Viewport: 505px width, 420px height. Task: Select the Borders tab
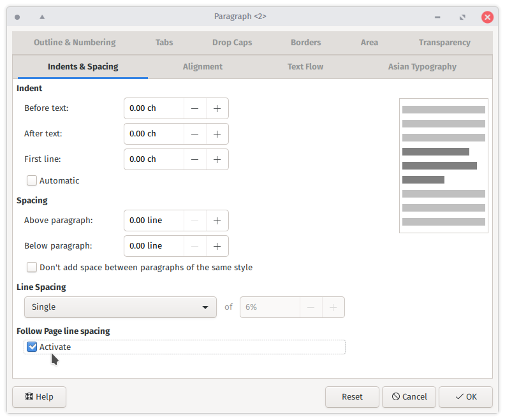305,43
